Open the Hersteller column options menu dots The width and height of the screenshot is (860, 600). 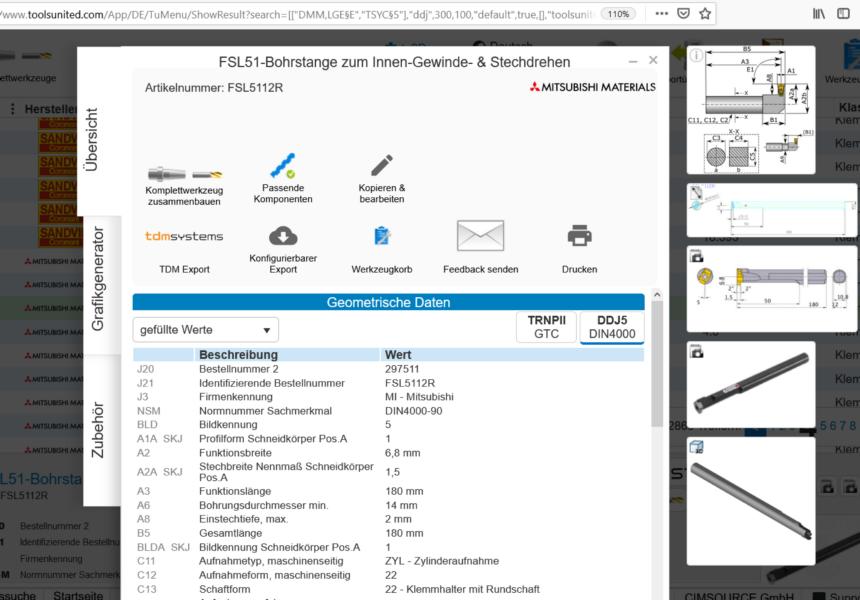point(12,109)
